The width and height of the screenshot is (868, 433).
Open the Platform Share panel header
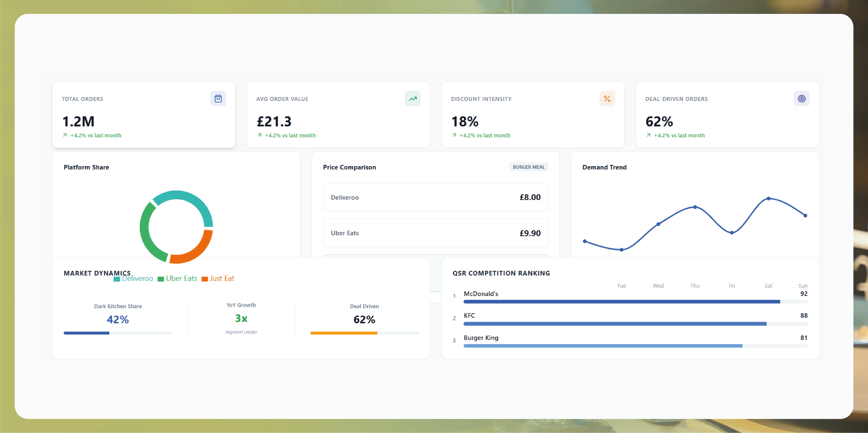pyautogui.click(x=86, y=167)
